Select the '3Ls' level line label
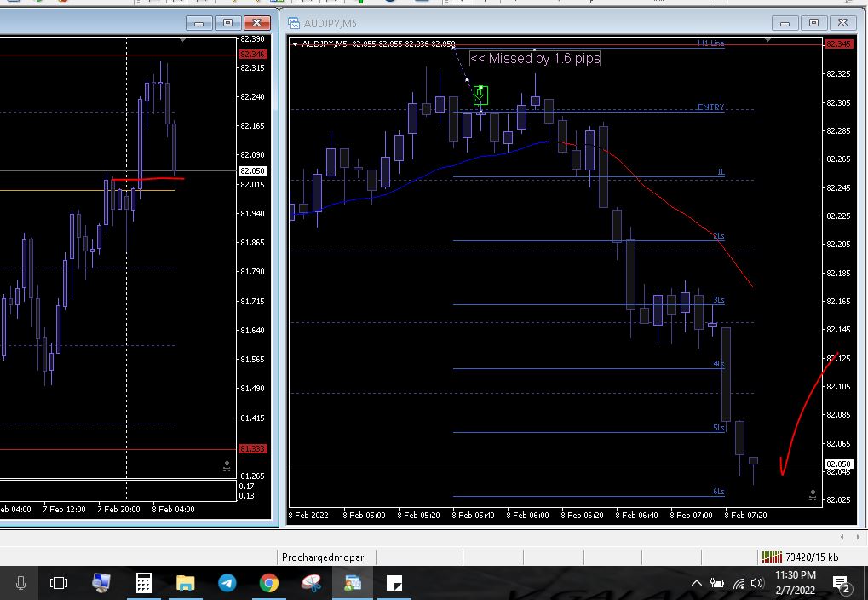Image resolution: width=868 pixels, height=600 pixels. [719, 300]
